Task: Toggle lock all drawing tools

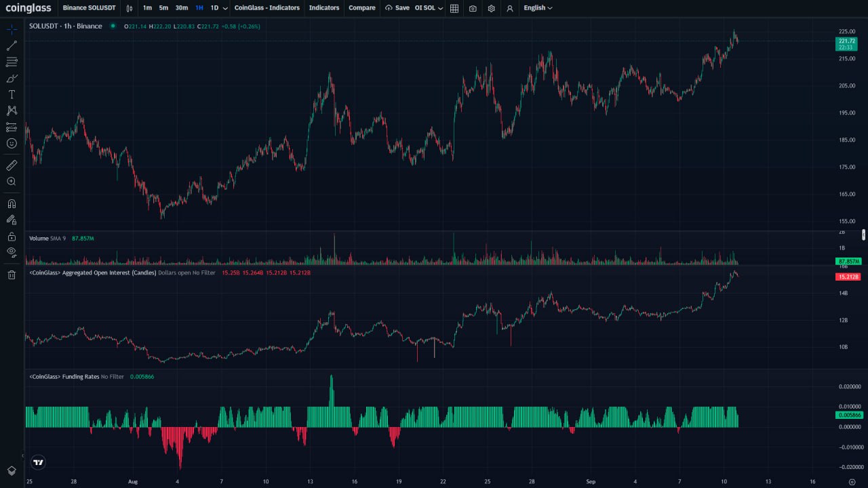Action: pyautogui.click(x=12, y=236)
